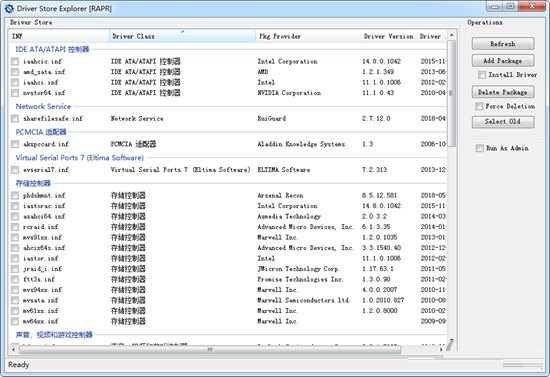Click the horizontal scrollbar right arrow
Image resolution: width=550 pixels, height=377 pixels.
point(441,350)
